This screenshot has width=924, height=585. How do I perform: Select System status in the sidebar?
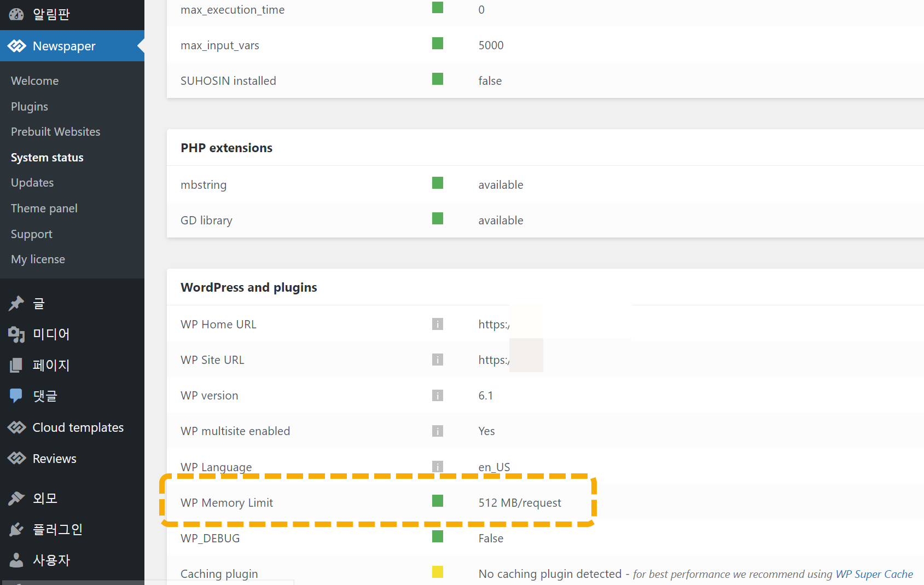pos(47,158)
